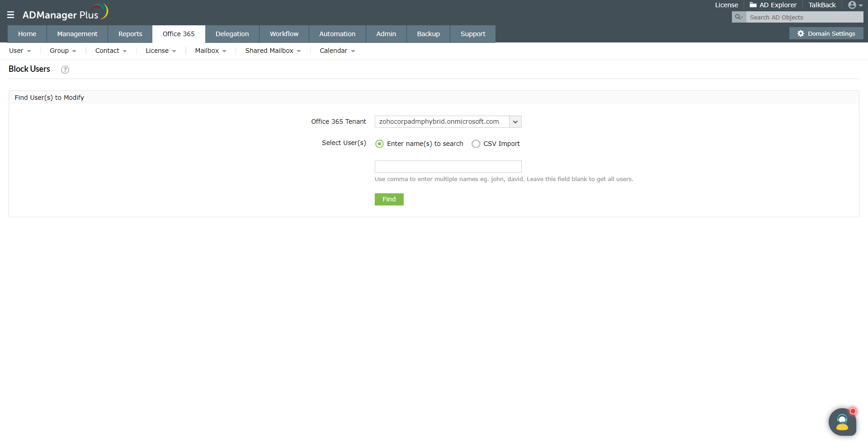This screenshot has height=448, width=868.
Task: Select the CSV Import option
Action: coord(476,144)
